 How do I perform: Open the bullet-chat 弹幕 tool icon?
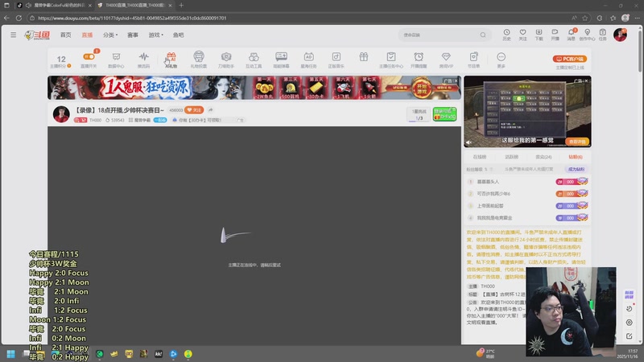pyautogui.click(x=281, y=60)
